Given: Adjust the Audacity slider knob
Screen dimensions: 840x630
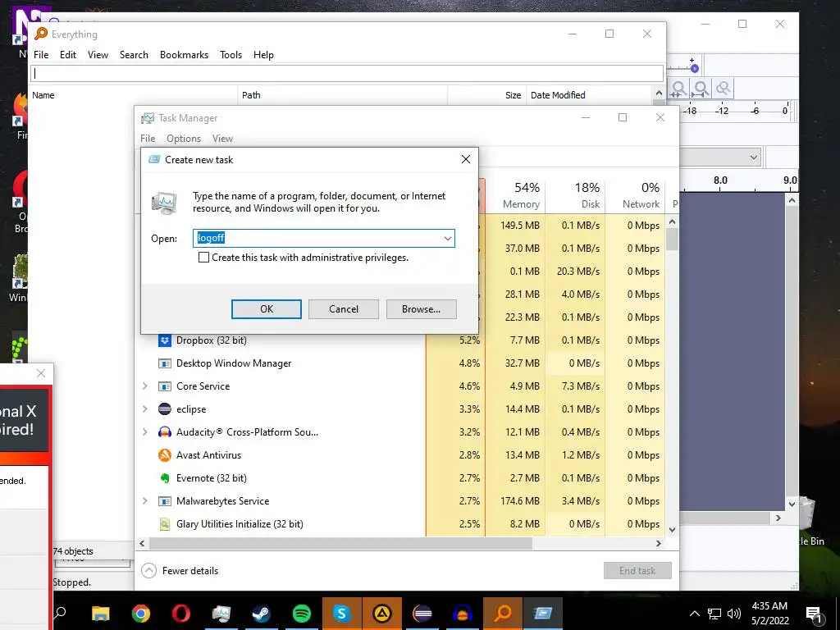Looking at the screenshot, I should click(x=694, y=69).
